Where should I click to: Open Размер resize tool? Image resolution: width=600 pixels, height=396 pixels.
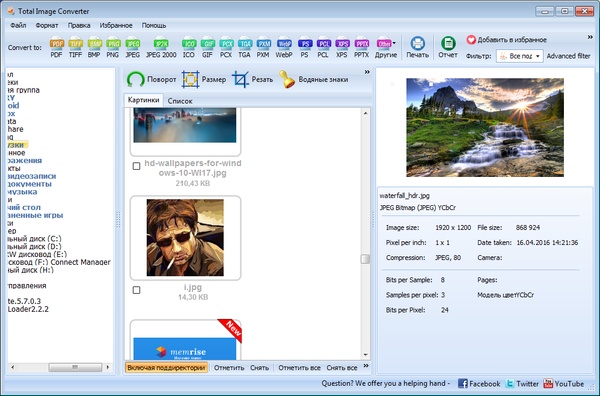tap(204, 80)
